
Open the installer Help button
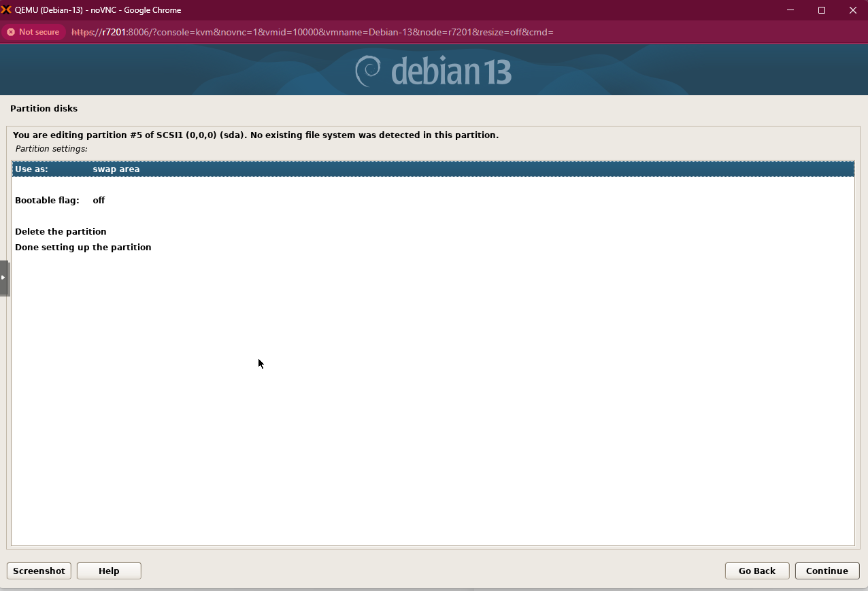pyautogui.click(x=109, y=571)
